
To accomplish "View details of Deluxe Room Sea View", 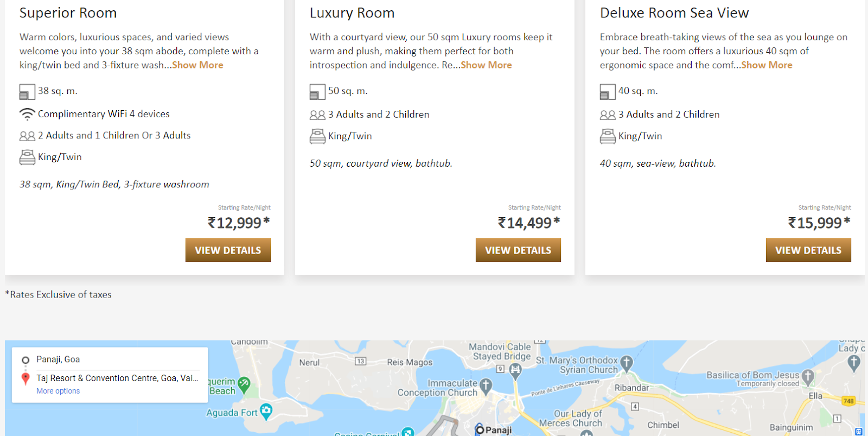I will click(808, 250).
